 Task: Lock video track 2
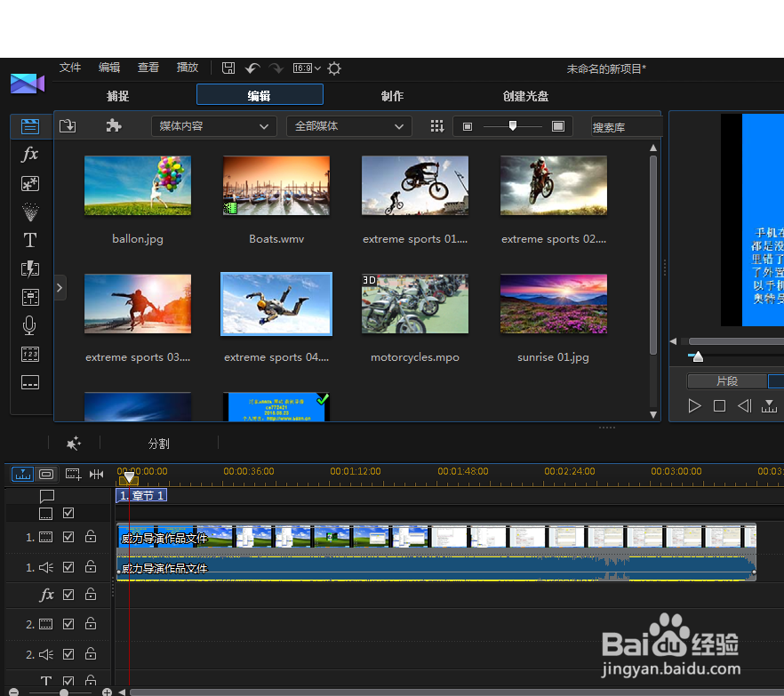91,623
